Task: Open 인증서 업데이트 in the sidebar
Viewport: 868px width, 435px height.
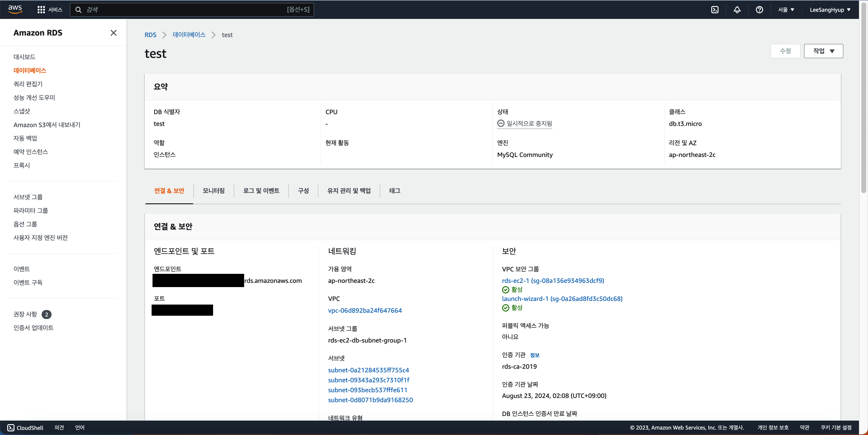Action: 33,328
